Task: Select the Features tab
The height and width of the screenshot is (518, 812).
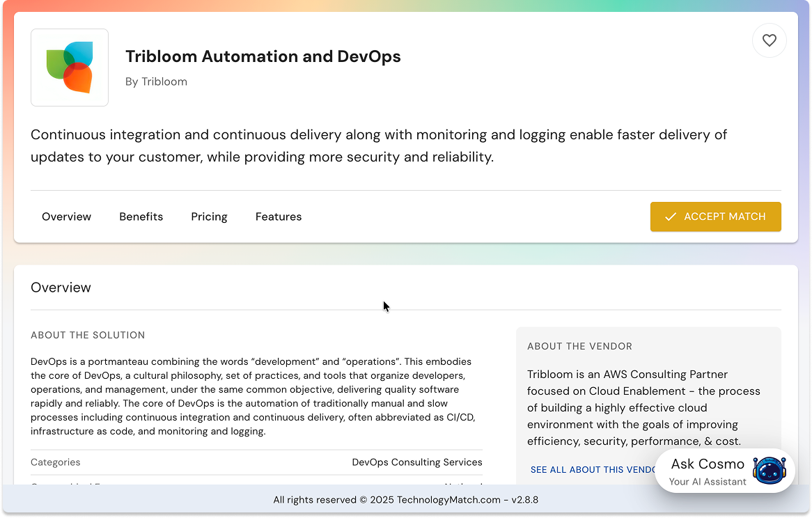Action: coord(279,217)
